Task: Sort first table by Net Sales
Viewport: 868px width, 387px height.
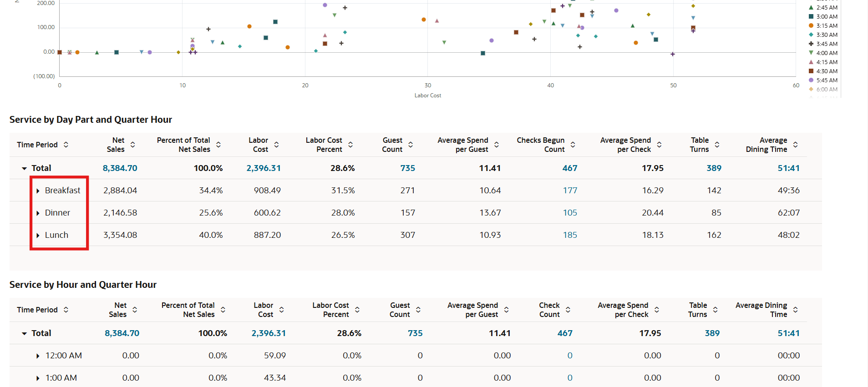Action: [x=133, y=145]
